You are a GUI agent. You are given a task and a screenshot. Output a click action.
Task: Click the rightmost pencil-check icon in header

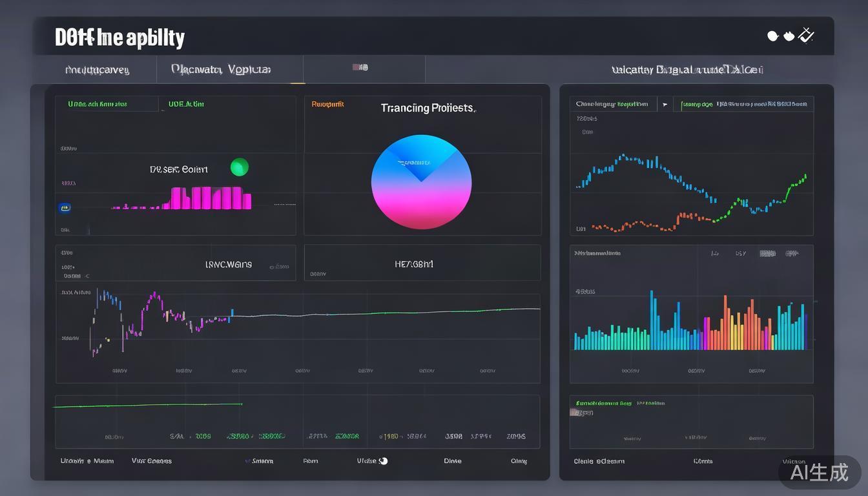[x=806, y=35]
